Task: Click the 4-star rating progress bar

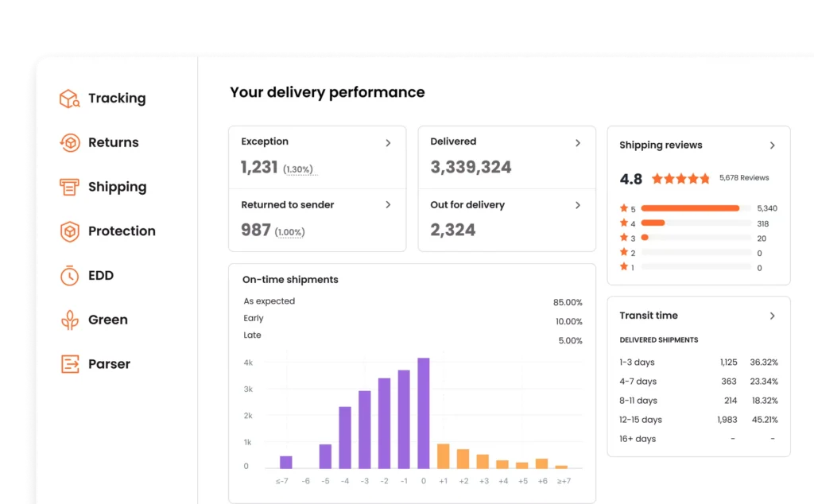Action: (x=696, y=223)
